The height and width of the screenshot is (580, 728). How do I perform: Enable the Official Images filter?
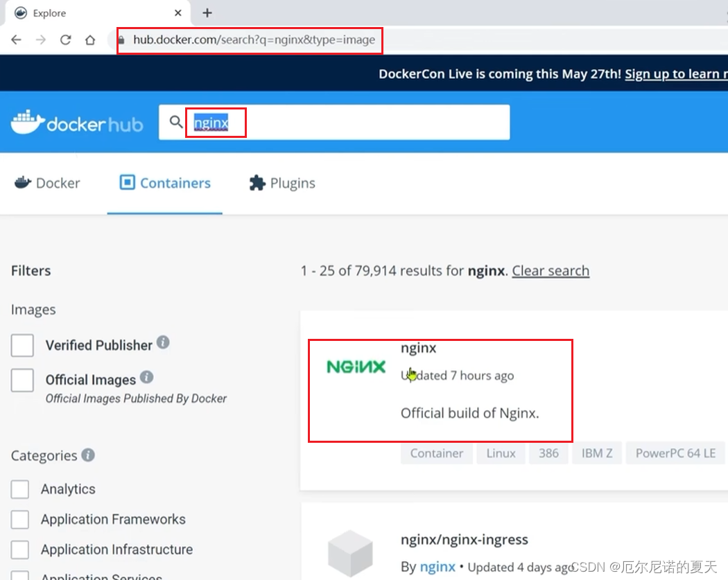pos(22,379)
